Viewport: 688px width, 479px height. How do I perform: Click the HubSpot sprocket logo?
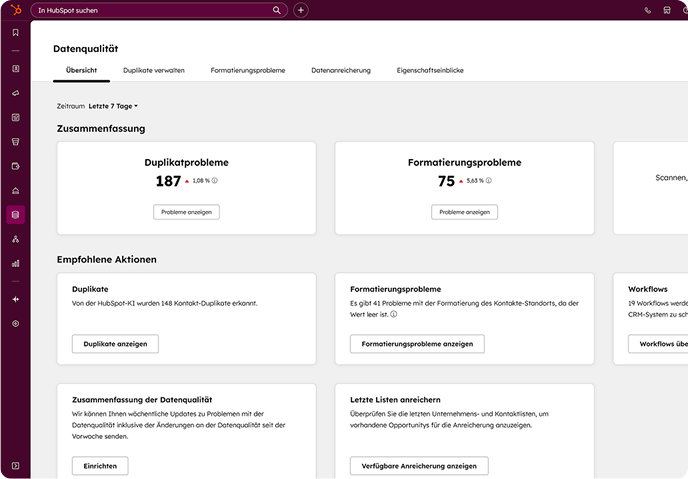(x=15, y=10)
